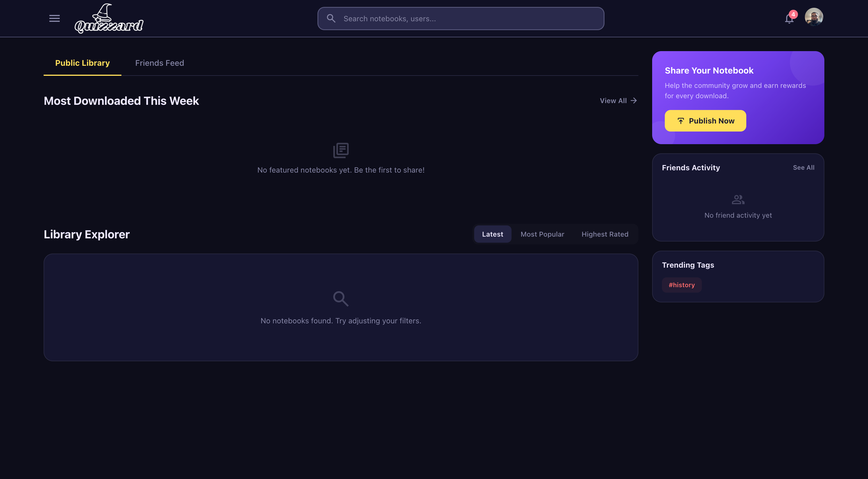Click the empty notebooks placeholder icon
The height and width of the screenshot is (479, 868).
tap(341, 150)
